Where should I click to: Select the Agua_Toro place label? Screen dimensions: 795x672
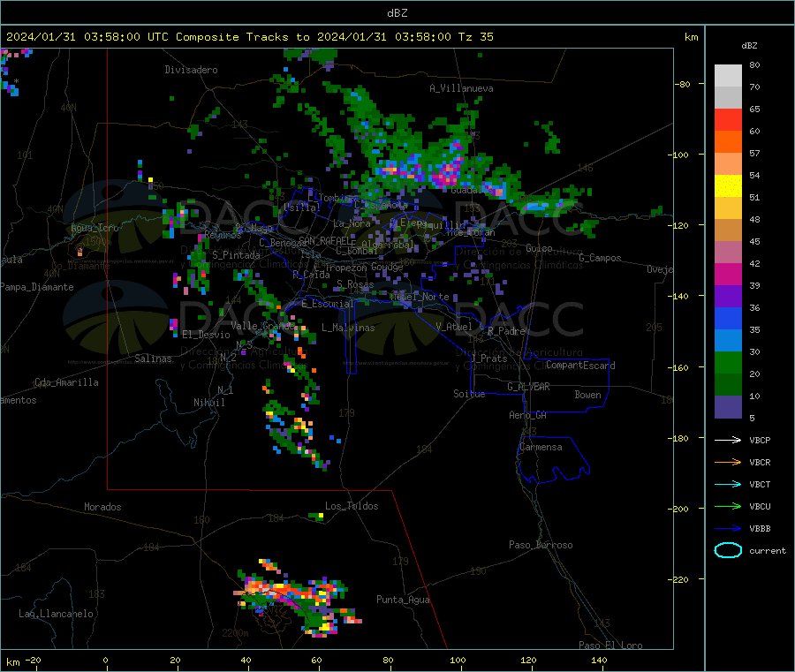pyautogui.click(x=95, y=228)
